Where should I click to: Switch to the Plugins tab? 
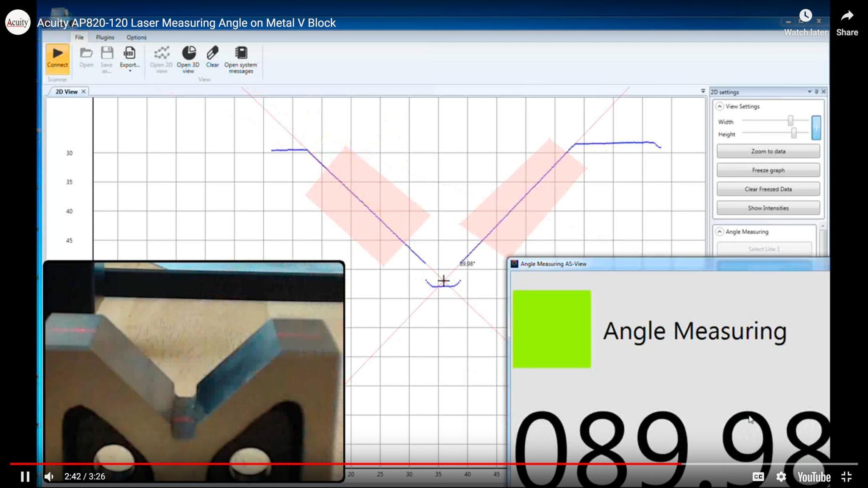(105, 37)
